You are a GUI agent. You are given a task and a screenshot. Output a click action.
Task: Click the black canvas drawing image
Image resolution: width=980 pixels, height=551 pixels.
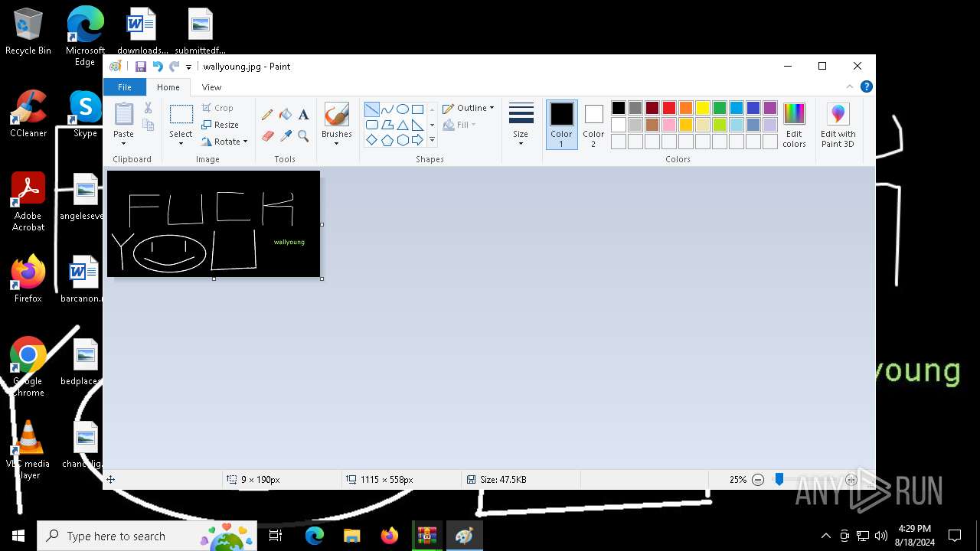tap(214, 223)
